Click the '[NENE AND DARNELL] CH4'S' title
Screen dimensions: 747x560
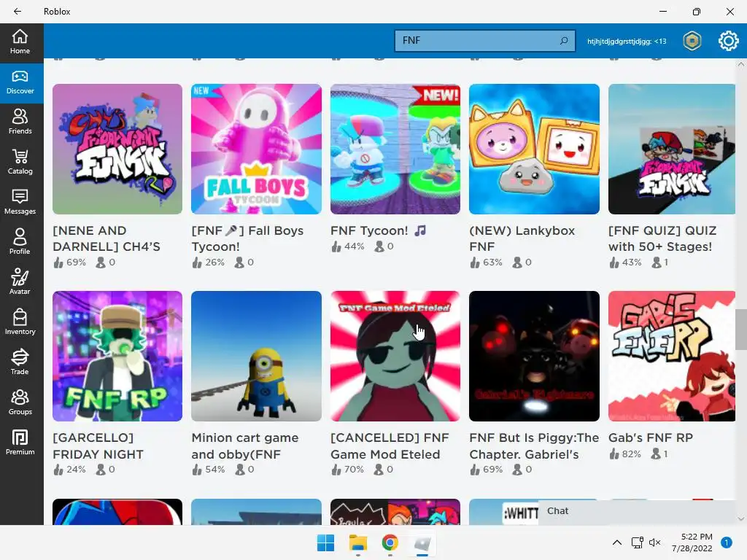click(107, 238)
